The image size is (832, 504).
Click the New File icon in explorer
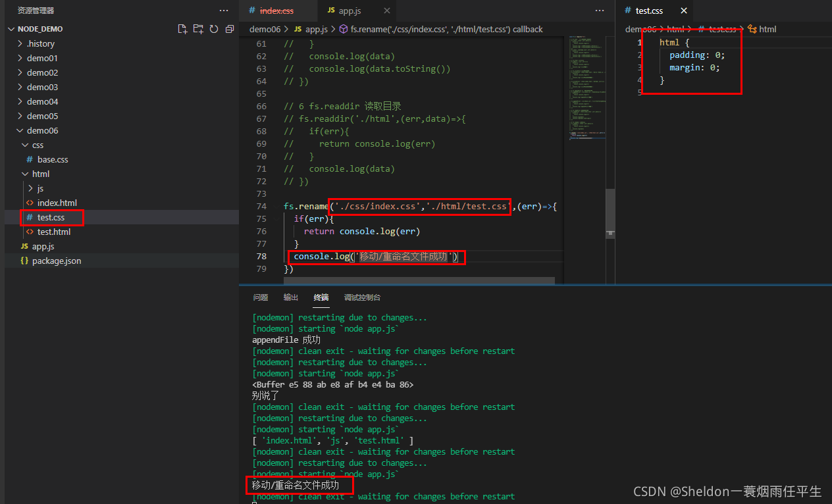[x=182, y=29]
